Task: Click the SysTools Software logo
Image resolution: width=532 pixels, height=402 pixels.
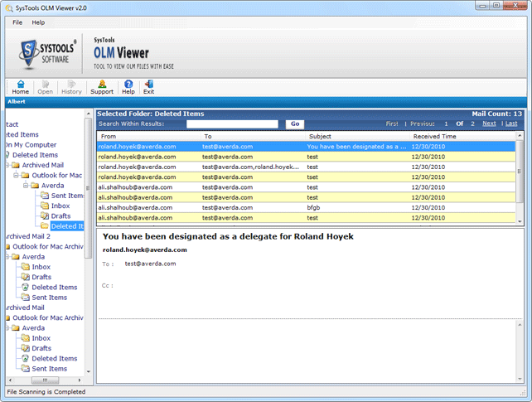Action: (48, 54)
